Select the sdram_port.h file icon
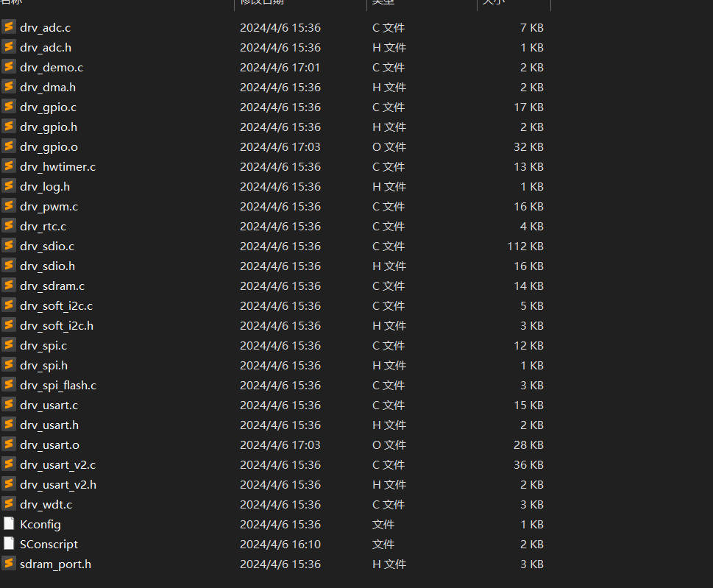The width and height of the screenshot is (713, 588). pyautogui.click(x=9, y=564)
